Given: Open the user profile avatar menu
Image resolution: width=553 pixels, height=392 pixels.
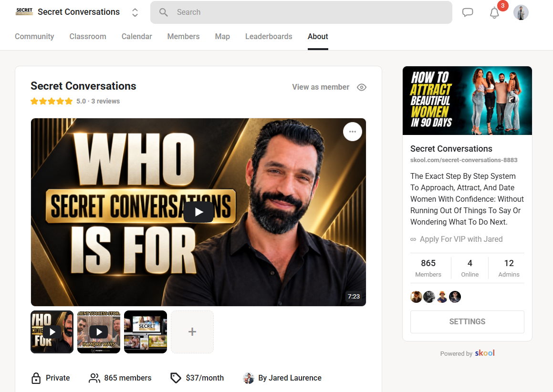Looking at the screenshot, I should pyautogui.click(x=521, y=12).
